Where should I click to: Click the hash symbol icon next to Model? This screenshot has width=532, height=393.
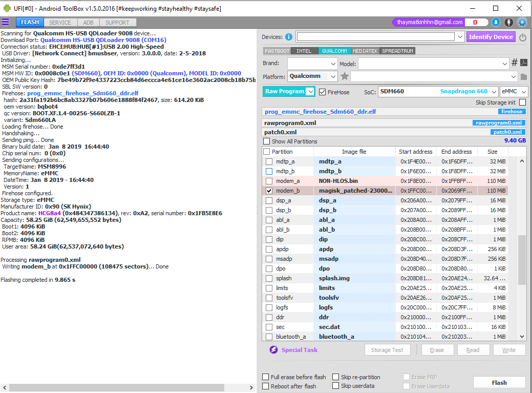515,63
